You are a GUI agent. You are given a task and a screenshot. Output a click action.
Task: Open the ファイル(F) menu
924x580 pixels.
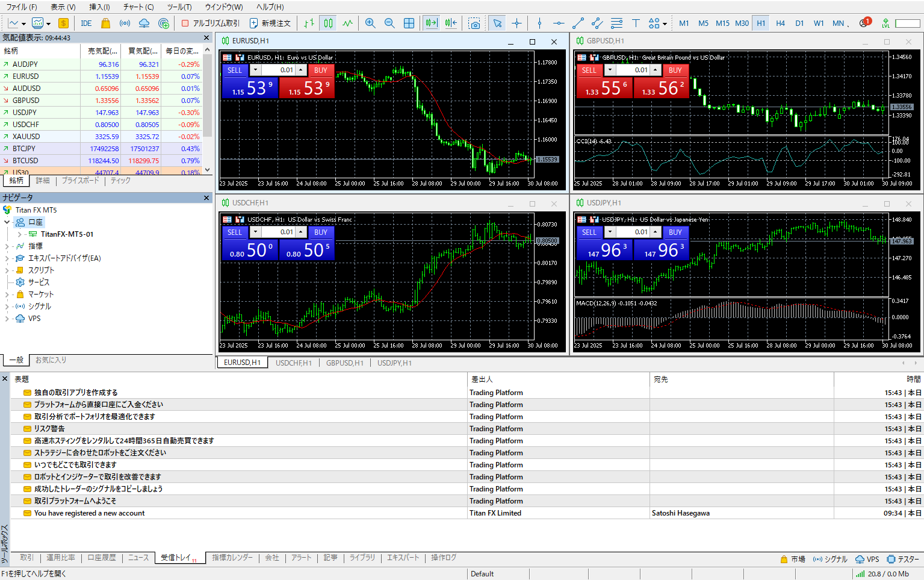(22, 7)
